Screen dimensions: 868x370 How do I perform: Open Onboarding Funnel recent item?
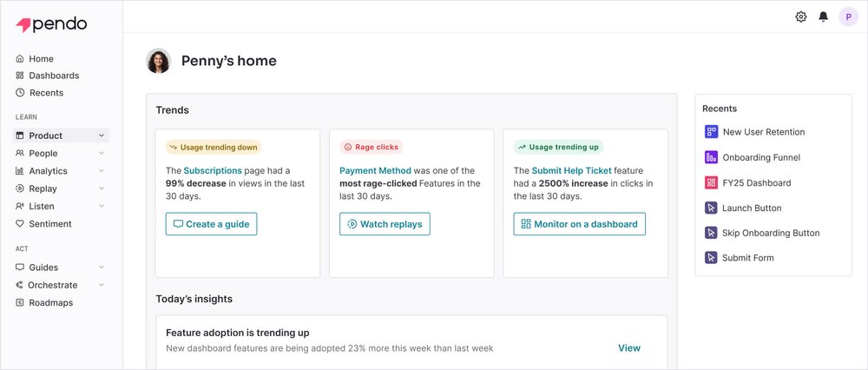click(761, 157)
